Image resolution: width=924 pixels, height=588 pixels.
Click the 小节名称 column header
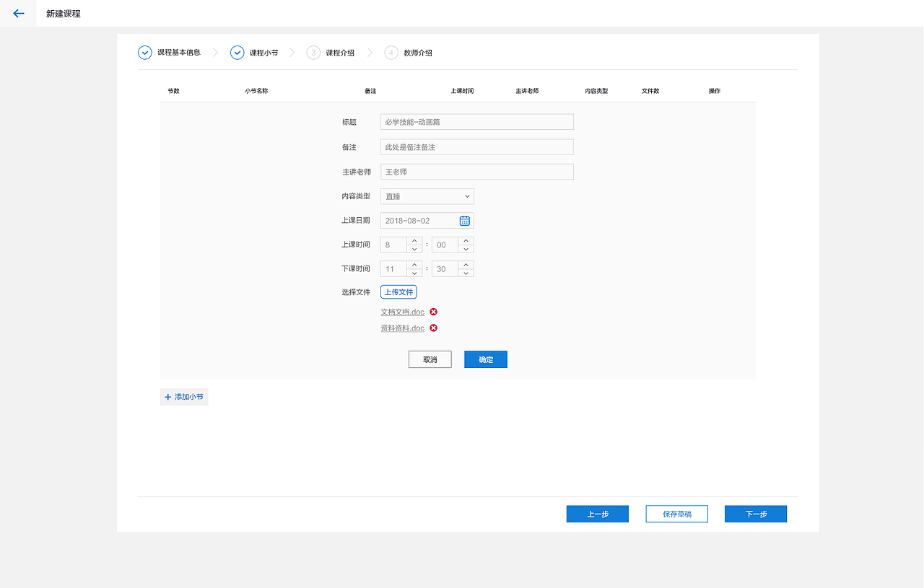pyautogui.click(x=256, y=91)
